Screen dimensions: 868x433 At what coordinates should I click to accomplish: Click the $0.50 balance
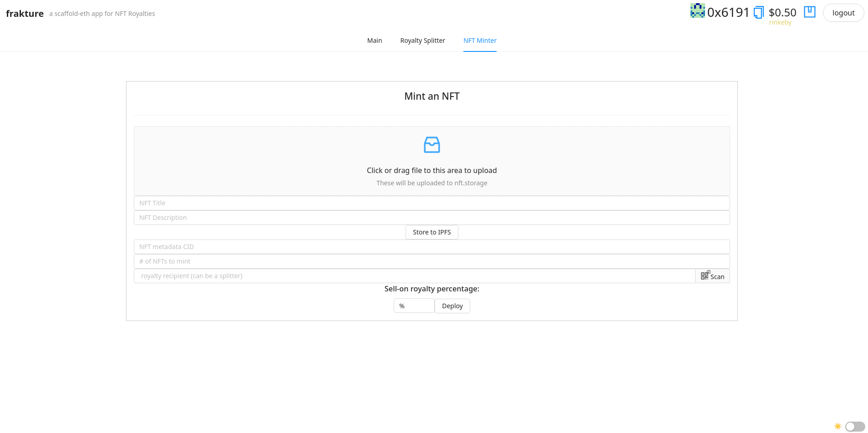coord(782,12)
